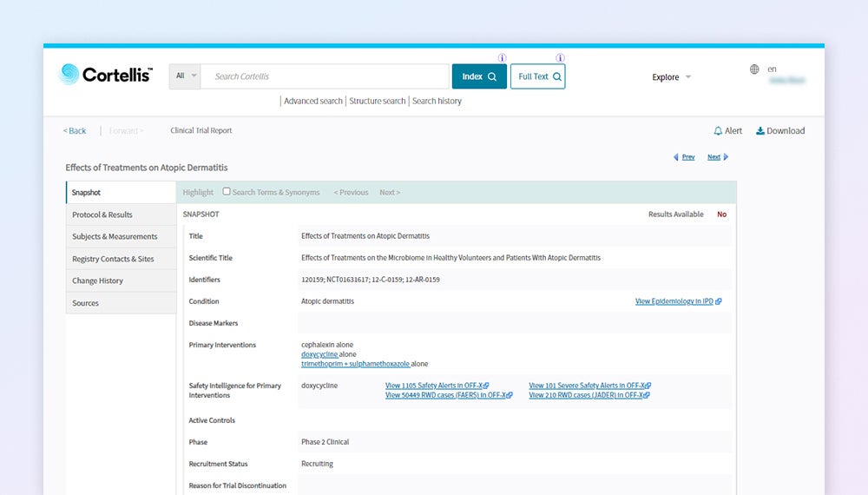The width and height of the screenshot is (868, 495).
Task: Click the Full Text search button
Action: 538,76
